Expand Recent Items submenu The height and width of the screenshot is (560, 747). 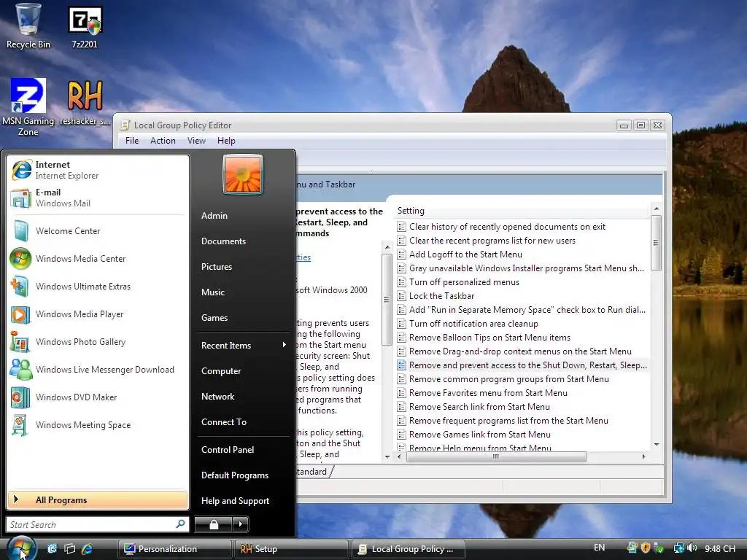pos(244,345)
